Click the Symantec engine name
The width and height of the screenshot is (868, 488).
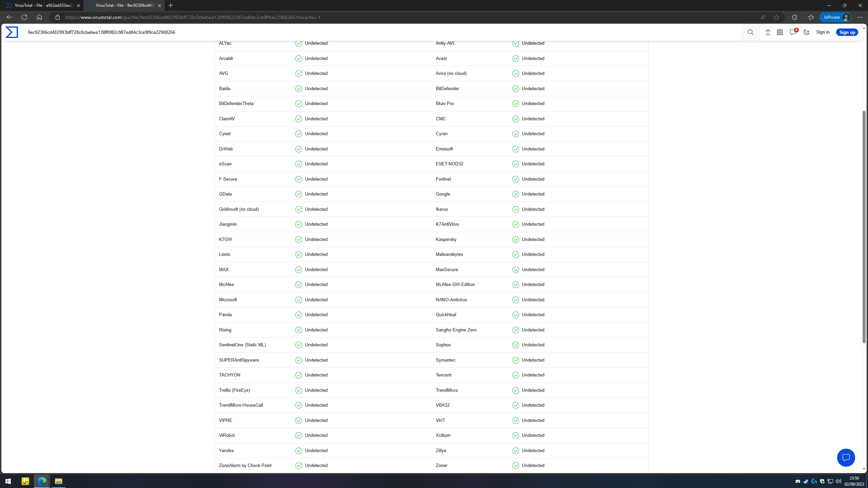click(x=446, y=360)
